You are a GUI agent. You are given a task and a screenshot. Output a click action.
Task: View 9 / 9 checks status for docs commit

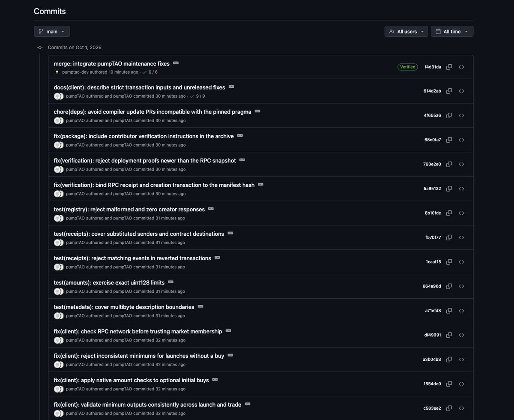pyautogui.click(x=198, y=96)
